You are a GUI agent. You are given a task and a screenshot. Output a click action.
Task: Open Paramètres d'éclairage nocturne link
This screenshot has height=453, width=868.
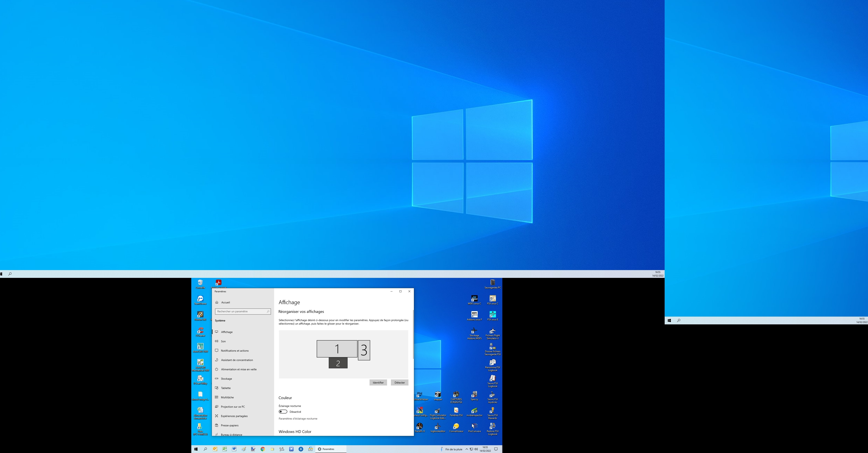[298, 419]
